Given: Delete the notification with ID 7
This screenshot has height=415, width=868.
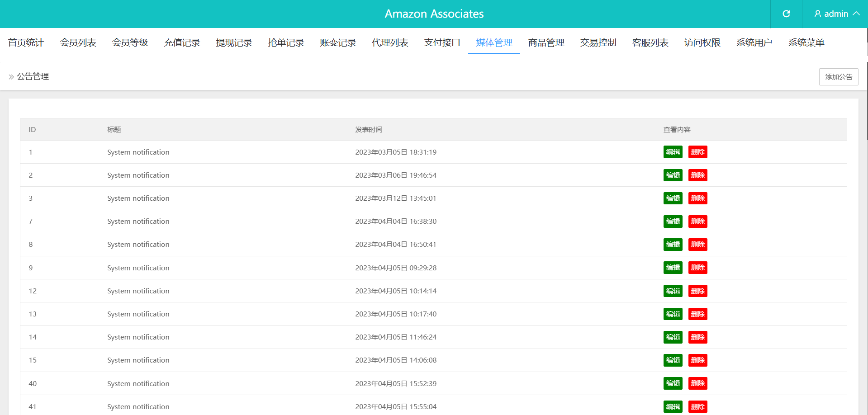Looking at the screenshot, I should coord(697,222).
